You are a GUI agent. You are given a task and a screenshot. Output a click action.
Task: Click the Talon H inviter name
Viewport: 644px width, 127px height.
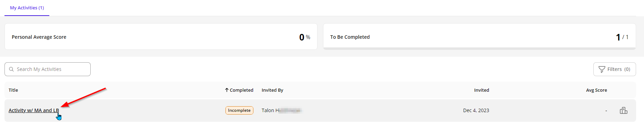tap(282, 110)
